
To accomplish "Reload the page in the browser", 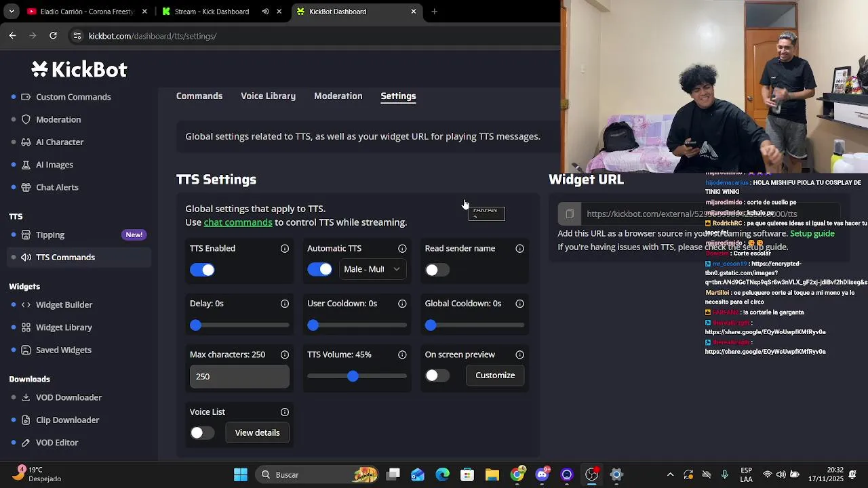I will [53, 36].
